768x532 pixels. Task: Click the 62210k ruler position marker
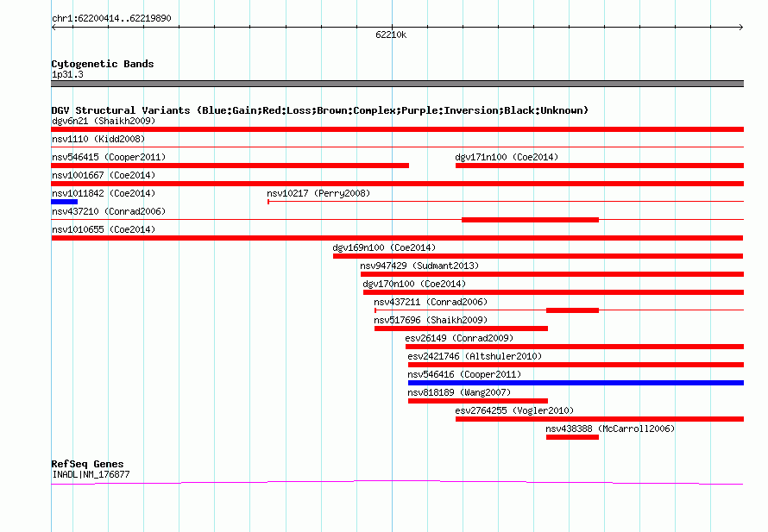391,34
